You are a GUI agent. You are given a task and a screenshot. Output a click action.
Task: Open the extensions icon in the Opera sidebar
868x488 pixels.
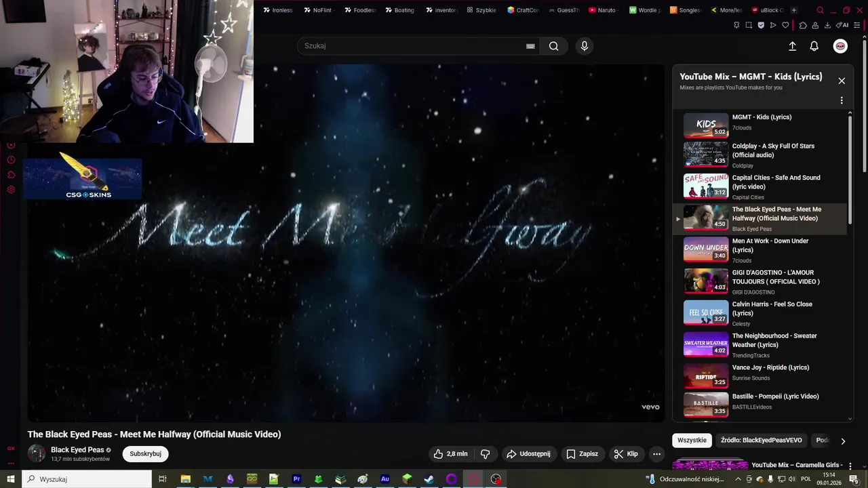click(11, 175)
